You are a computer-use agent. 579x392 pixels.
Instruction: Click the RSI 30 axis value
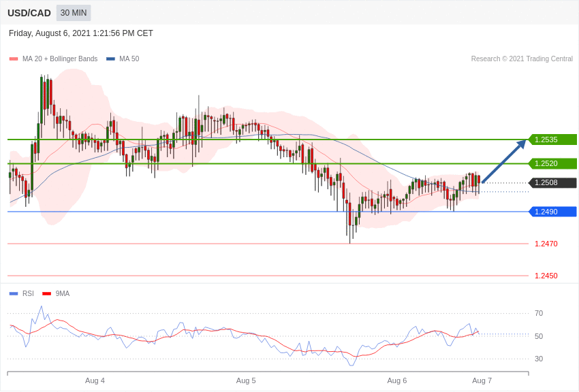539,359
